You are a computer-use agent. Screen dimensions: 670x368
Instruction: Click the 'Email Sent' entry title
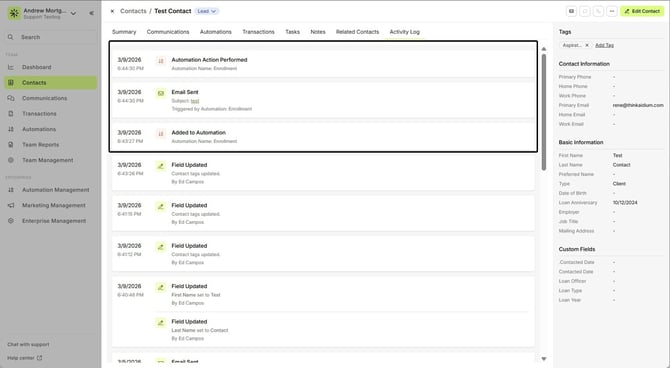[185, 92]
